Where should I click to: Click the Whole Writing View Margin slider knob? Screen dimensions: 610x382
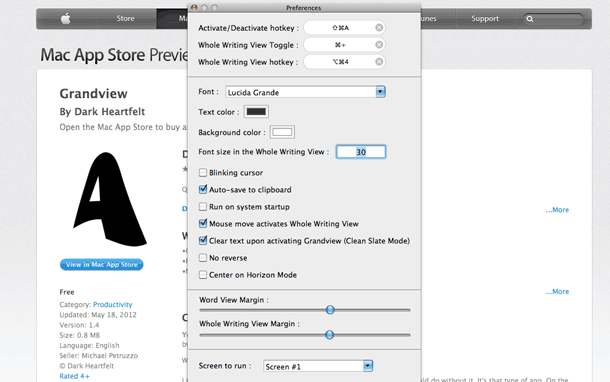point(330,335)
